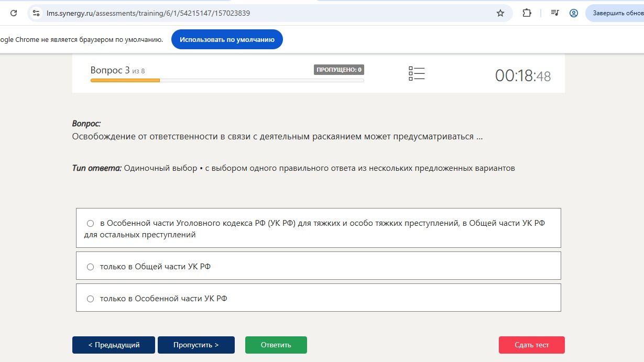The width and height of the screenshot is (644, 362).
Task: Open site information icon in address bar
Action: (36, 13)
